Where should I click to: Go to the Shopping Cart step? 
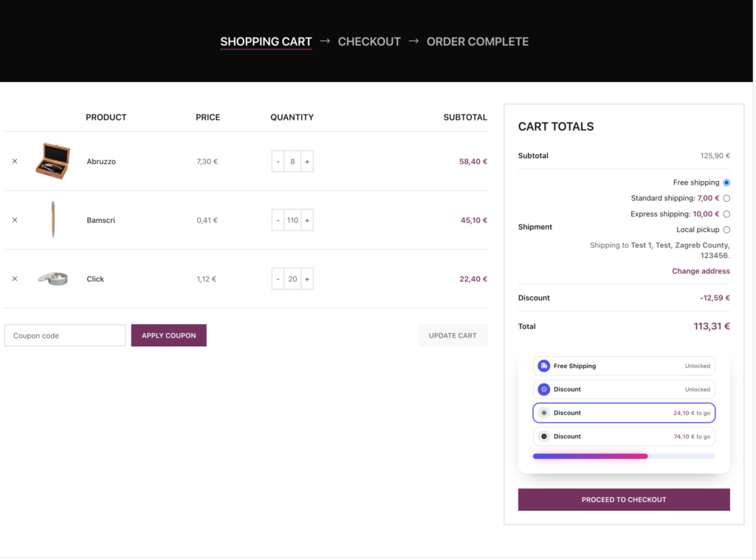click(x=266, y=42)
